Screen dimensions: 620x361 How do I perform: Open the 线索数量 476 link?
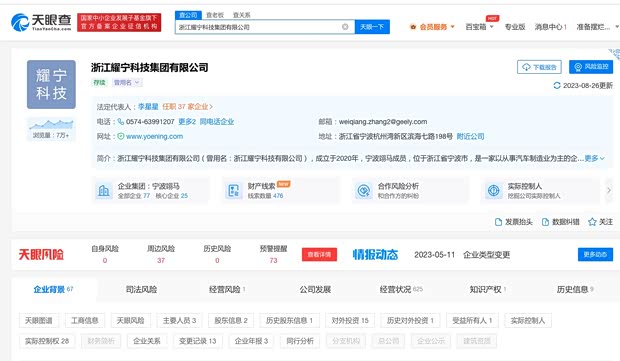(265, 196)
